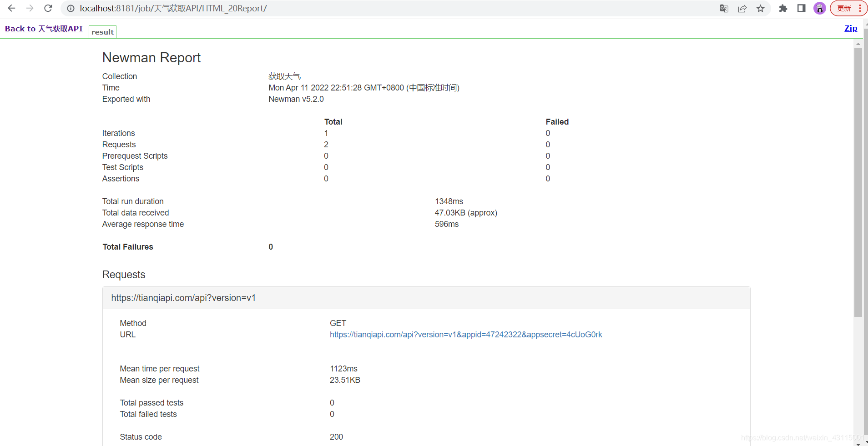Select average response time value 596ms
This screenshot has width=868, height=446.
[x=447, y=224]
